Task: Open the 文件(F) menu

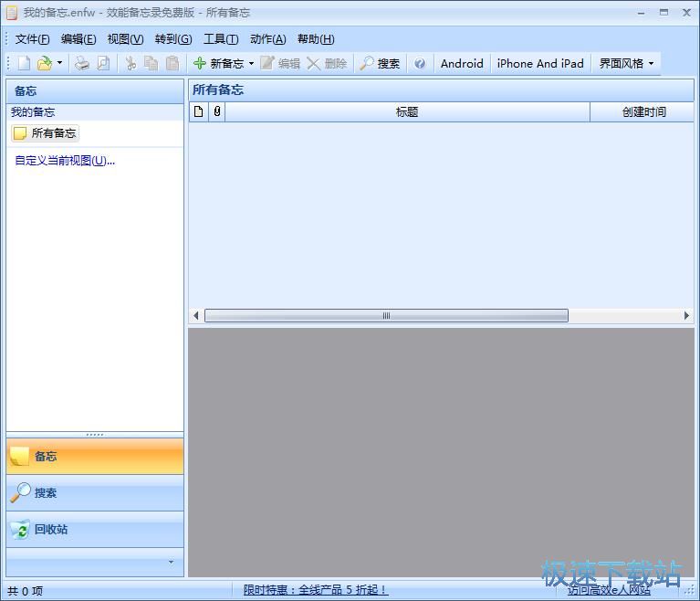Action: [32, 38]
